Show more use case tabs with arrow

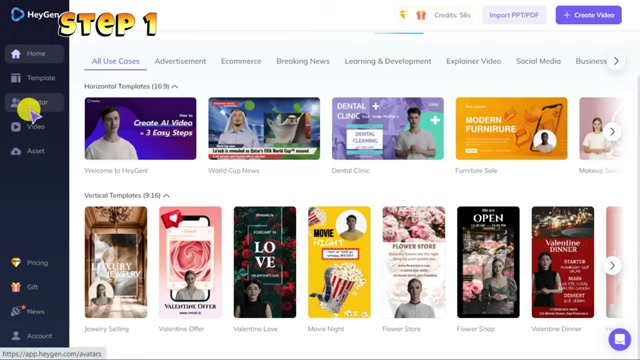click(x=616, y=61)
